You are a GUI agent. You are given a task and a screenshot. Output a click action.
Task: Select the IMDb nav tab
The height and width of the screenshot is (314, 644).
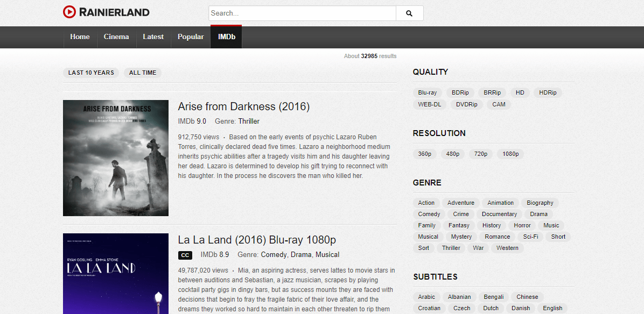coord(226,37)
